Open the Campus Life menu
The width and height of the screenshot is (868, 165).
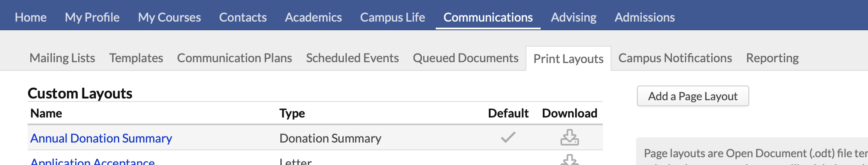tap(393, 17)
